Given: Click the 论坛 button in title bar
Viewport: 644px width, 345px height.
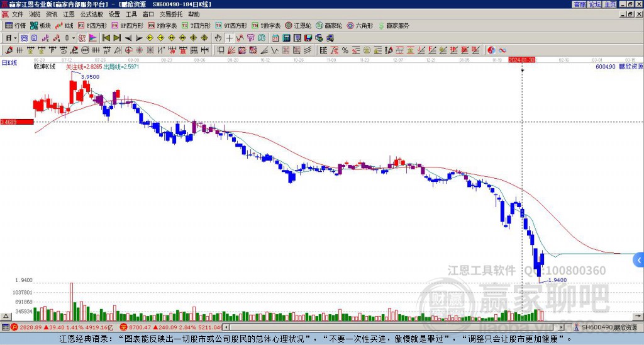Looking at the screenshot, I should point(595,4).
